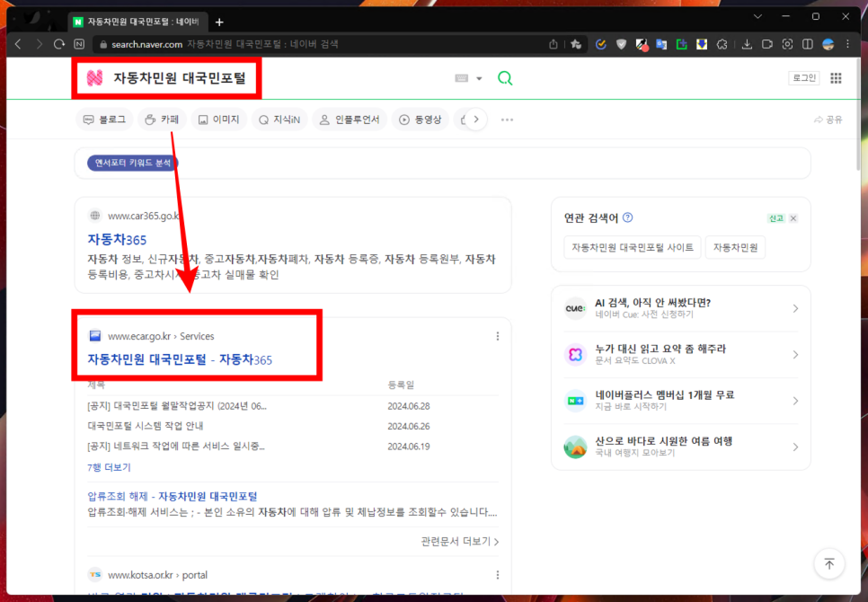Select related search 자동차민원 대국민포털 사이트
The height and width of the screenshot is (602, 868).
633,247
